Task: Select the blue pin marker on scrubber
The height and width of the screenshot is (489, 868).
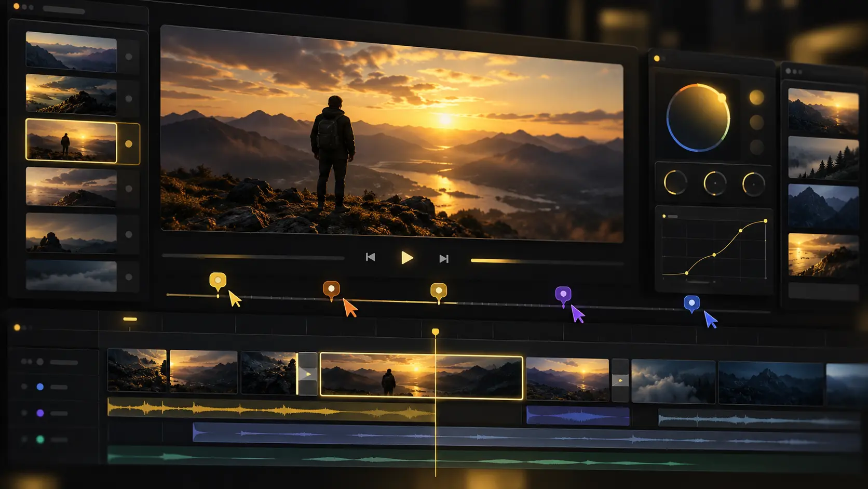Action: click(691, 304)
